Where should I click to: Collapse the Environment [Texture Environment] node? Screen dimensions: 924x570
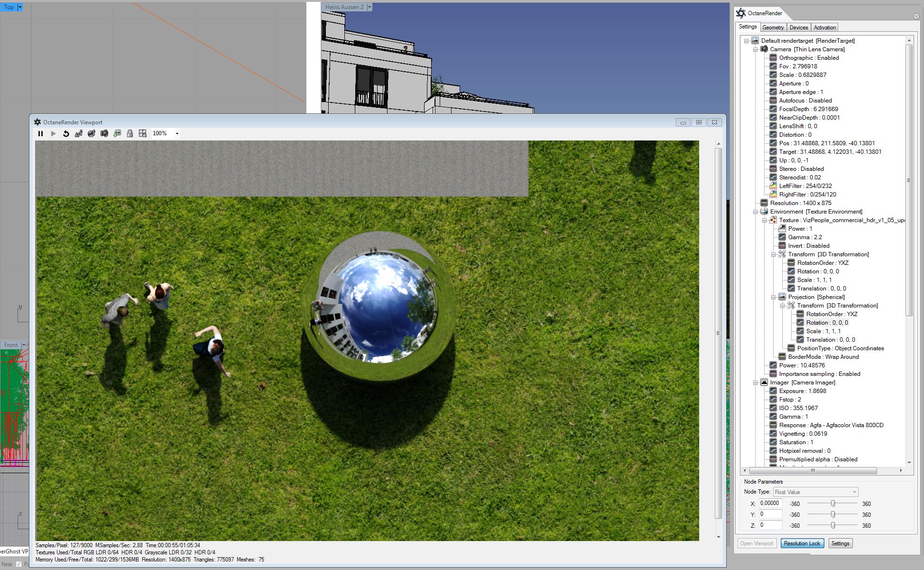point(756,212)
